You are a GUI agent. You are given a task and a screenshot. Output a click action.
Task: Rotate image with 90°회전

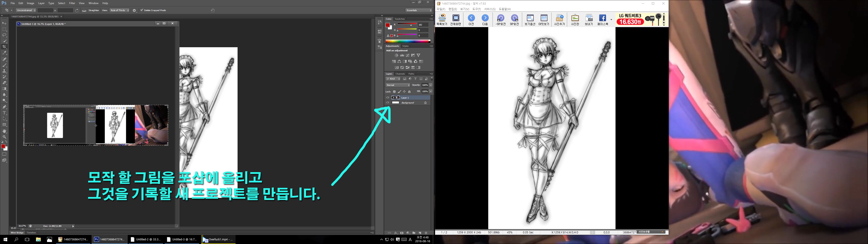click(514, 20)
